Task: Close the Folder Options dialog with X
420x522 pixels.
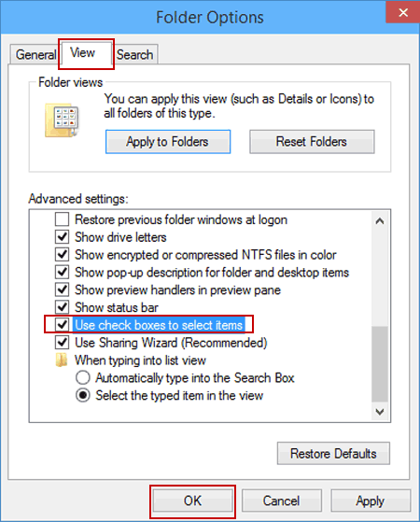Action: tap(403, 12)
